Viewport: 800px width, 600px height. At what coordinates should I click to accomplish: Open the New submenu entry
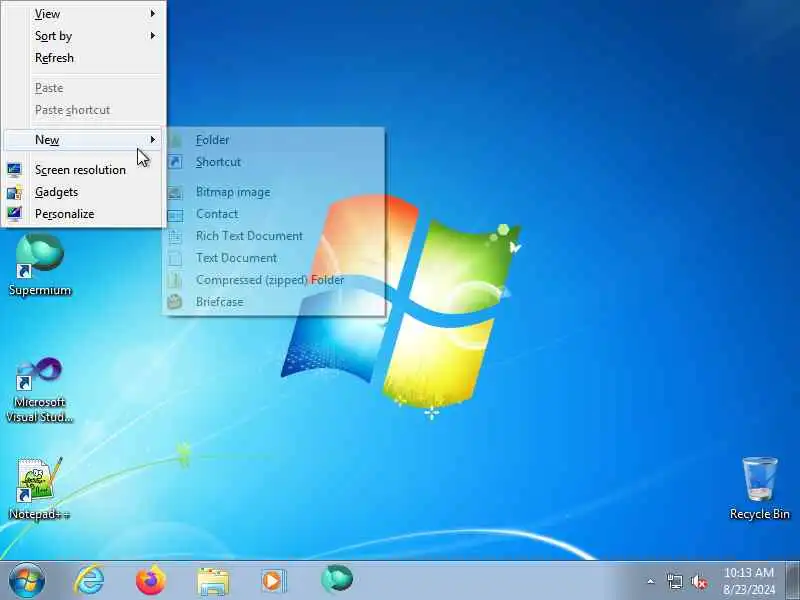[84, 139]
